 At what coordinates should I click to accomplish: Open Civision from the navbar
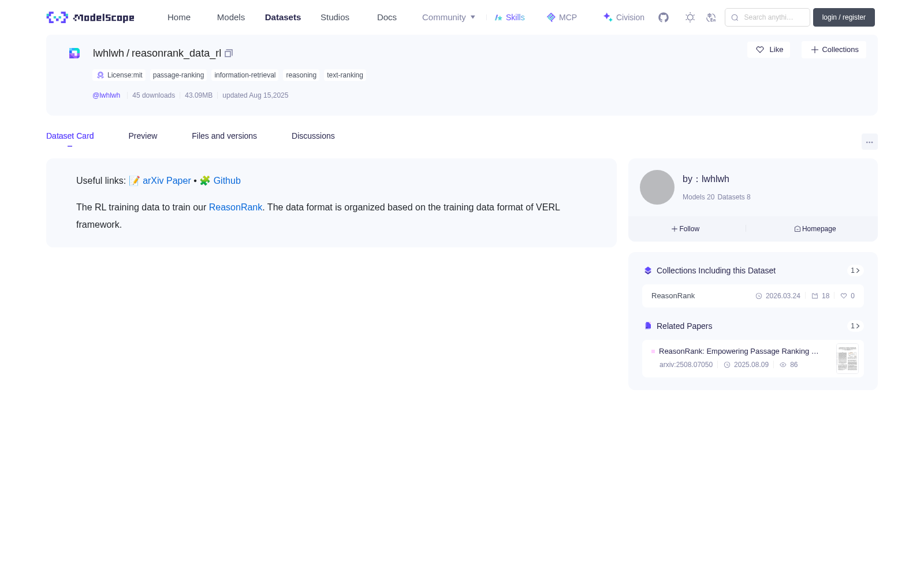point(624,17)
